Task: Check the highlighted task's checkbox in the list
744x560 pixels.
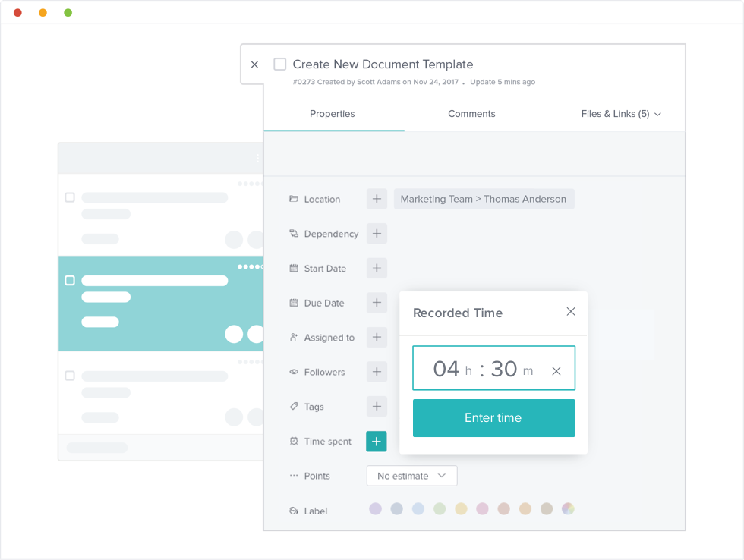Action: coord(69,280)
